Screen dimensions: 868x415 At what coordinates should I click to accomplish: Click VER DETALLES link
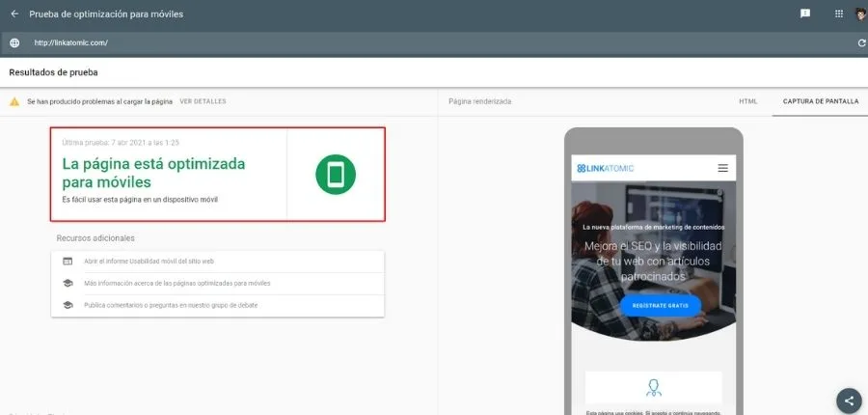click(x=203, y=101)
